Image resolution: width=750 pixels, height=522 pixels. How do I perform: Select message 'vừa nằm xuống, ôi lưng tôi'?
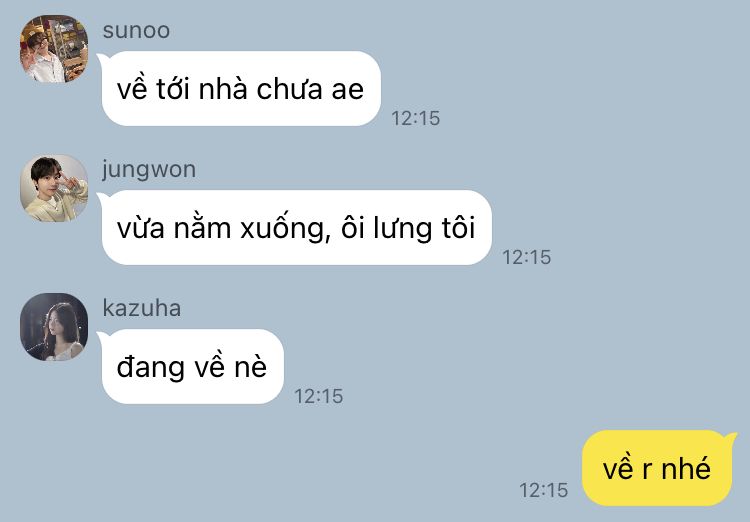coord(297,228)
